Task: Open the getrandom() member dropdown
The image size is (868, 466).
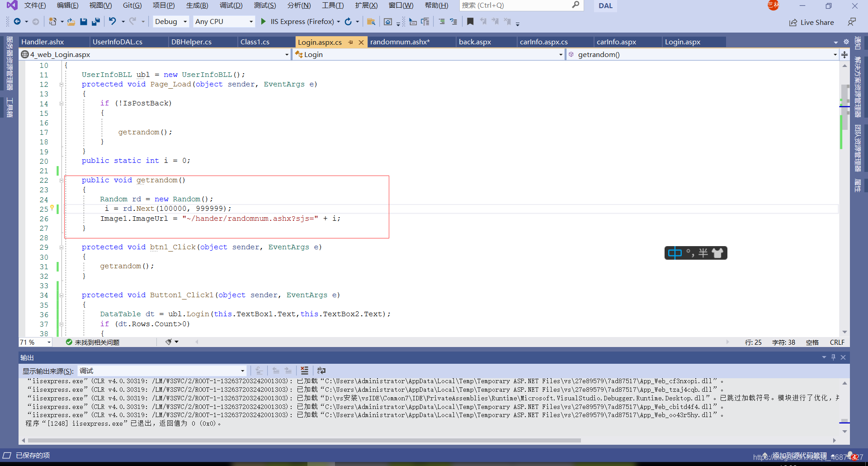Action: (x=702, y=54)
